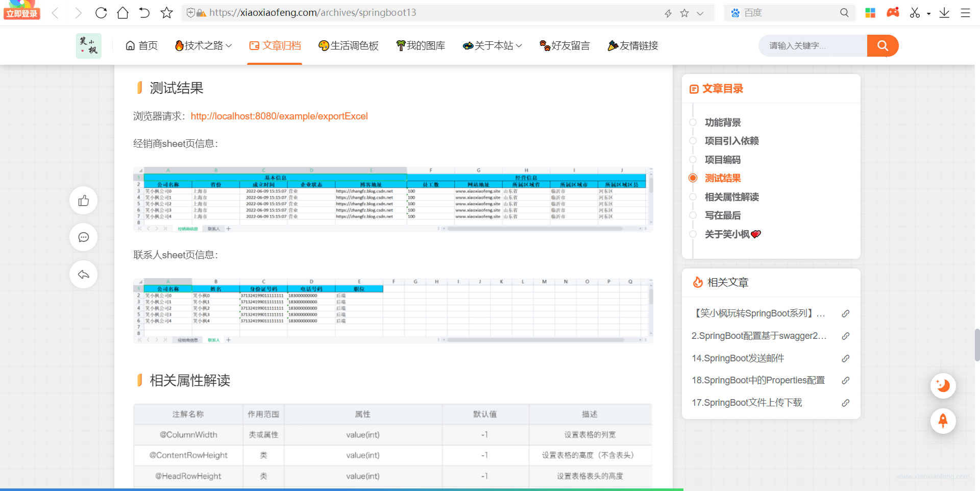
Task: Go to browser home page icon
Action: click(x=122, y=13)
